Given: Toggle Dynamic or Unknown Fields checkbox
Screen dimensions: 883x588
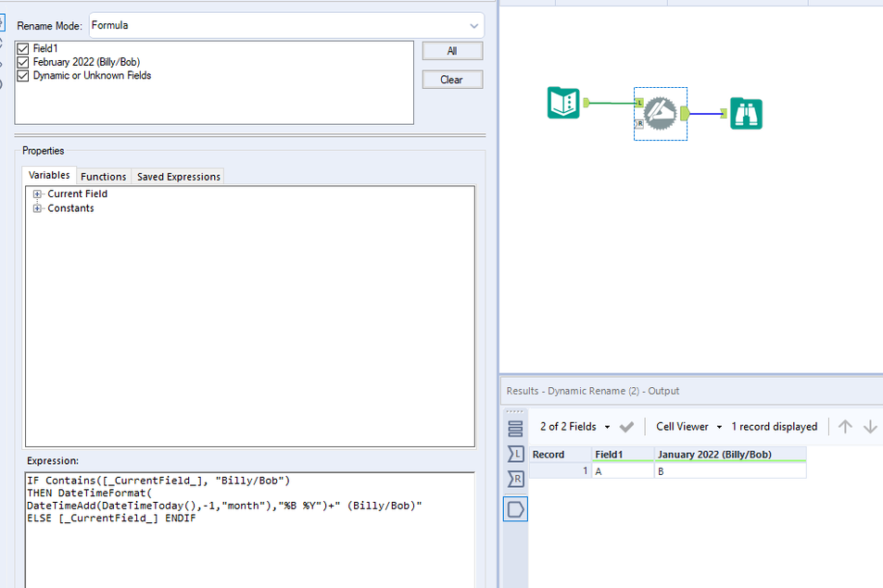Looking at the screenshot, I should coord(22,76).
